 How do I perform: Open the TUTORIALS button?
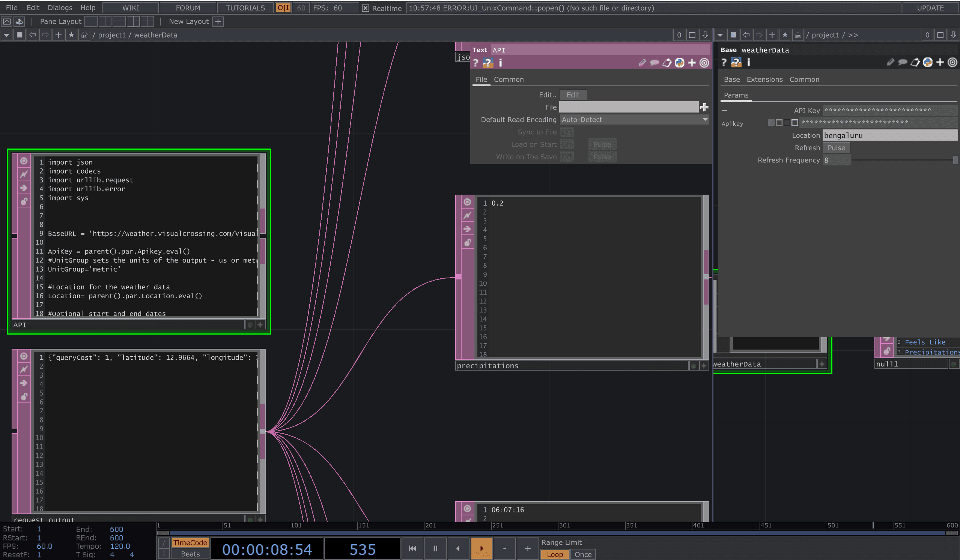tap(245, 8)
